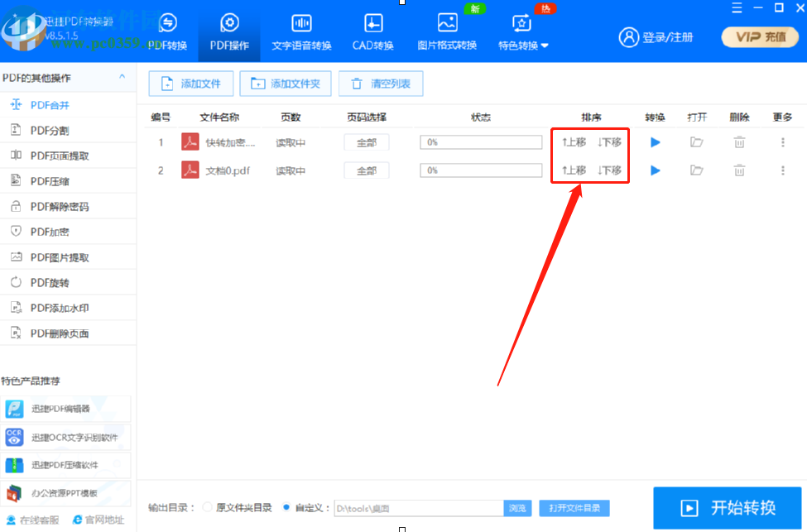Open the PDF分割 split tool
The height and width of the screenshot is (532, 807).
(50, 130)
